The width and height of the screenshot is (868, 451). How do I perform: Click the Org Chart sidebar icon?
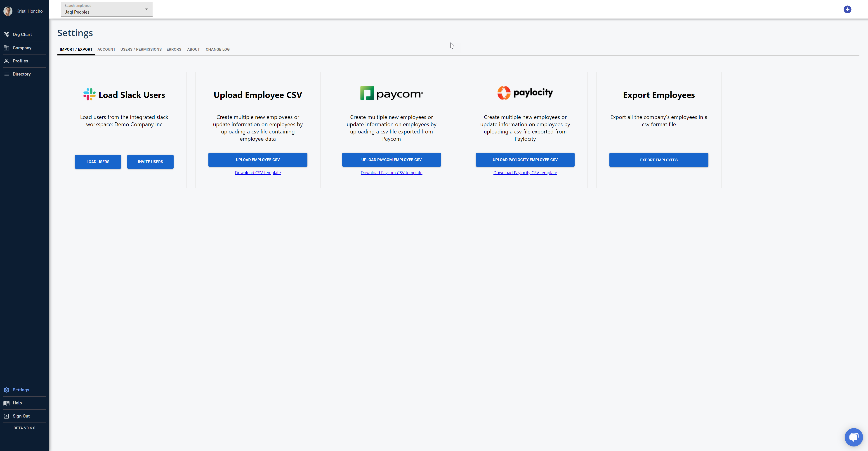pos(6,34)
